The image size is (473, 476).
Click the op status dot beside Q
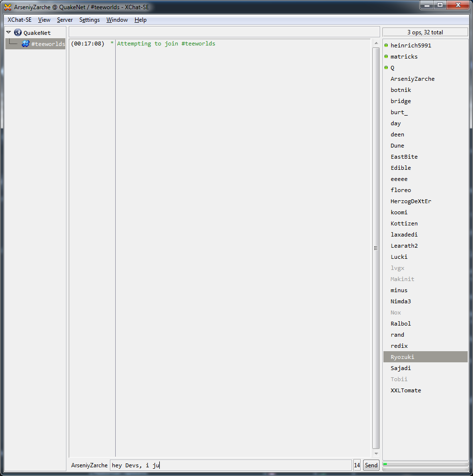click(386, 67)
